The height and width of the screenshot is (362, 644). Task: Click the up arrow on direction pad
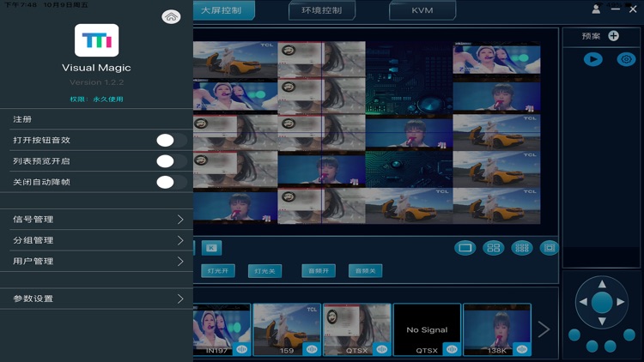coord(602,284)
